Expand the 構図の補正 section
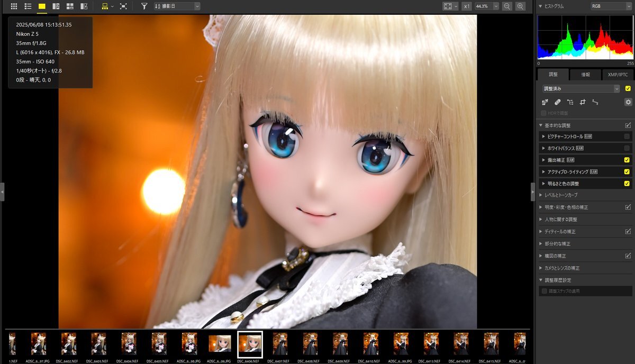Viewport: 635px width, 364px height. click(x=540, y=256)
